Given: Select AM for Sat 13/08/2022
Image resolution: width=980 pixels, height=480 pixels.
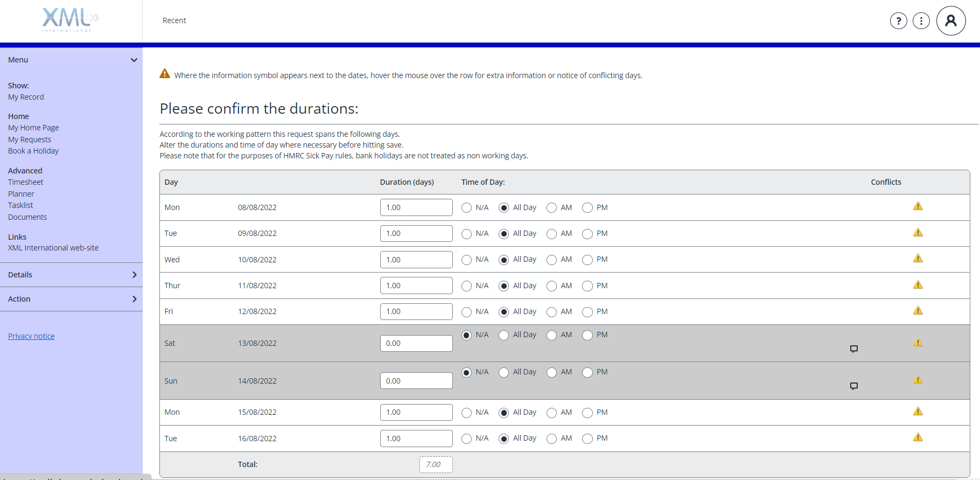Looking at the screenshot, I should [x=551, y=335].
